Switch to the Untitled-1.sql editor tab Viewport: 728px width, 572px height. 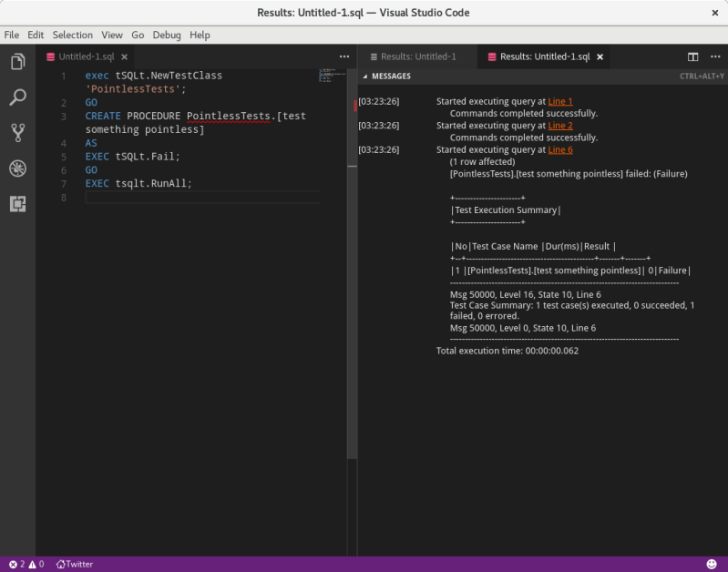87,56
